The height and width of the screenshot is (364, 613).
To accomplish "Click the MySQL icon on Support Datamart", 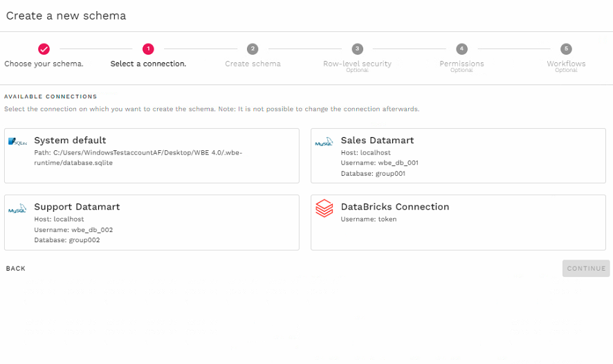I will (17, 208).
